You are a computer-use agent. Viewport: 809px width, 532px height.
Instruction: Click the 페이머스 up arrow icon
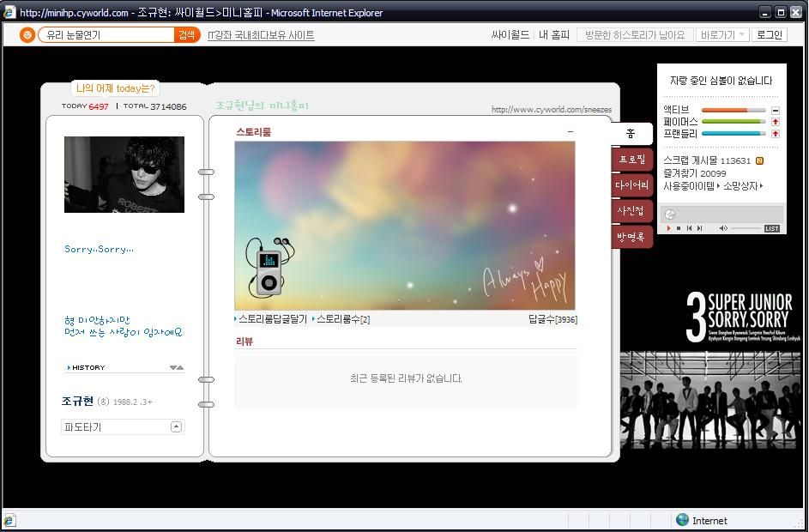click(775, 122)
